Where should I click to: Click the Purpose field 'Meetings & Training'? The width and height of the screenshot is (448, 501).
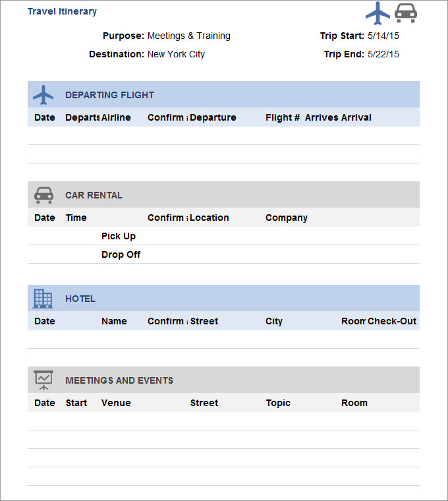click(189, 36)
